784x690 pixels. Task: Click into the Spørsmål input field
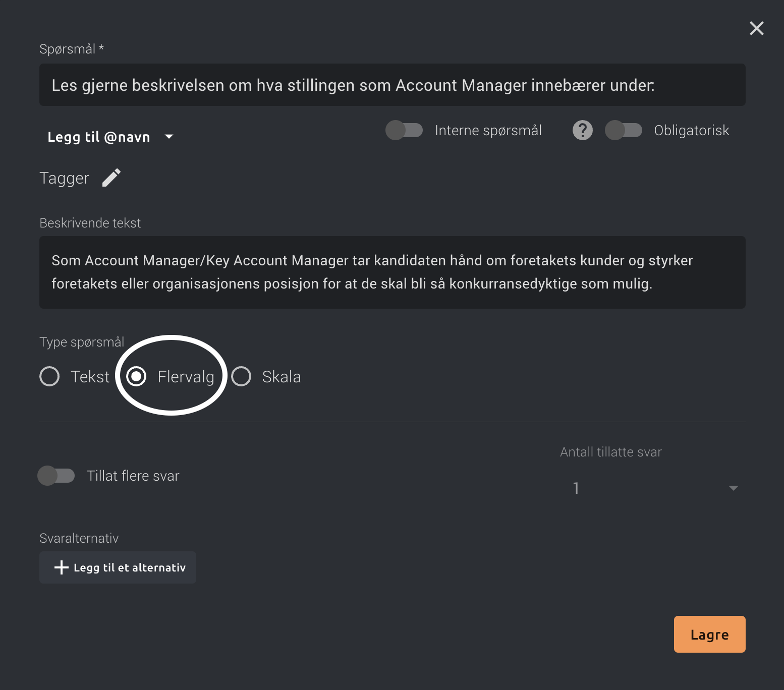coord(393,85)
